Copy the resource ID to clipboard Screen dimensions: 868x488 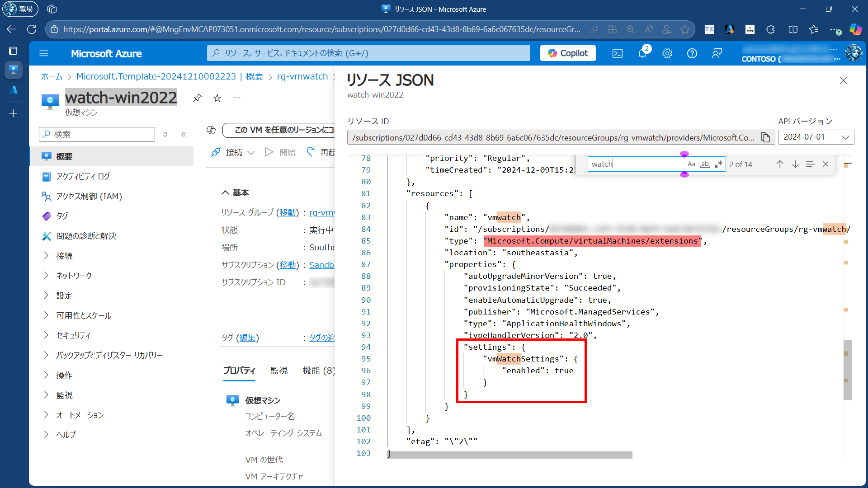pyautogui.click(x=765, y=137)
